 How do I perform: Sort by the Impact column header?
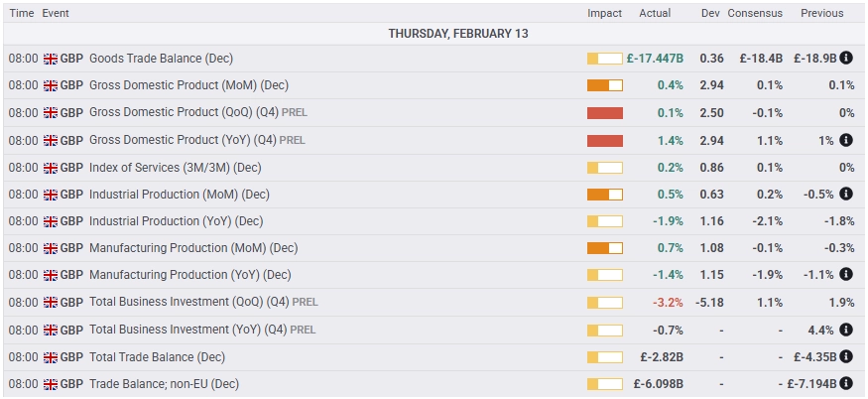pyautogui.click(x=604, y=13)
